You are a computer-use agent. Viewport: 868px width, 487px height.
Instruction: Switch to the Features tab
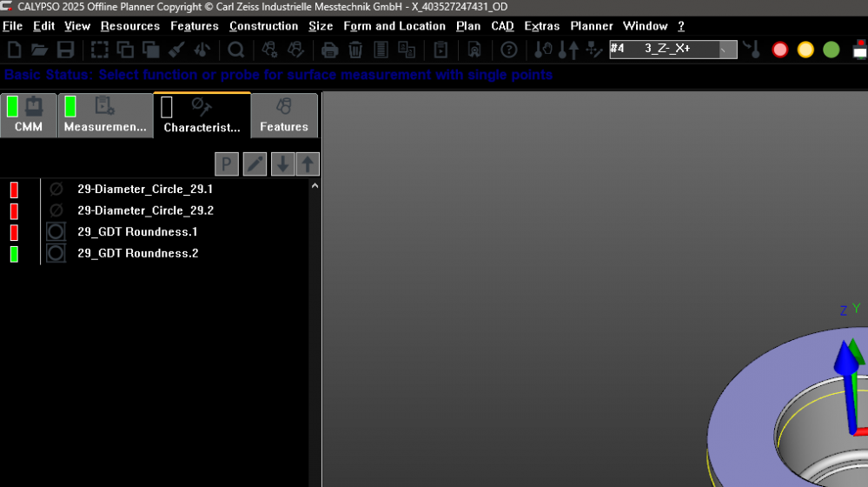click(284, 115)
